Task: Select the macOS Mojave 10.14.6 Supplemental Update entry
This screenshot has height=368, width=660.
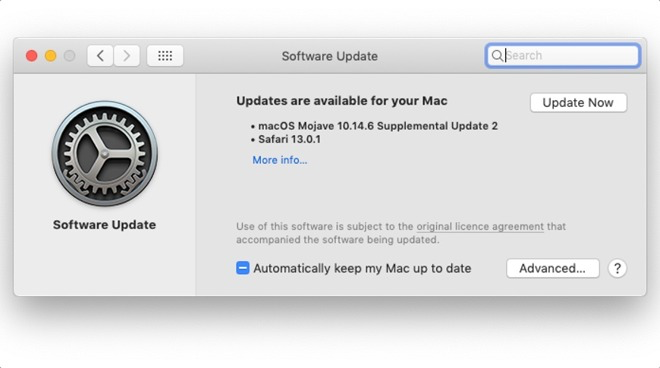Action: [x=378, y=126]
